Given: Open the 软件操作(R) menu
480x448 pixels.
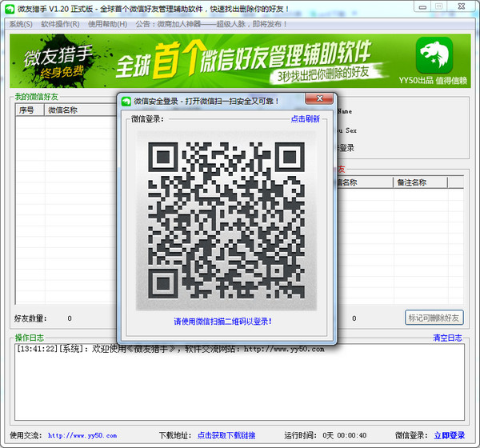Looking at the screenshot, I should click(x=60, y=24).
